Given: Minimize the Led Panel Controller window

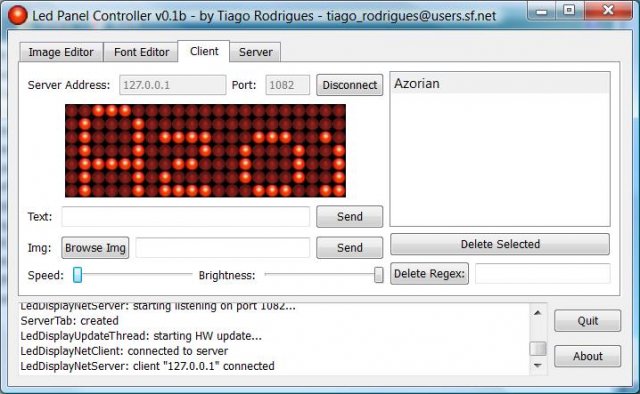Looking at the screenshot, I should pos(541,11).
